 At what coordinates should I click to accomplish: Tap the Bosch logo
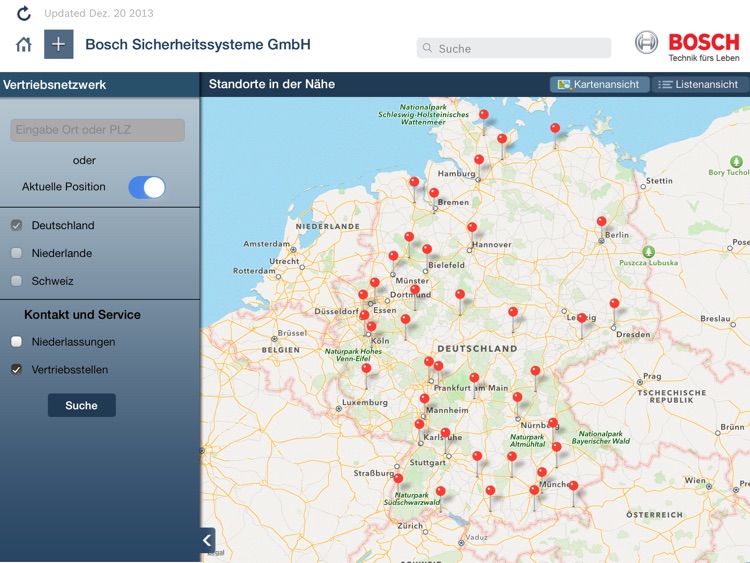coord(687,46)
